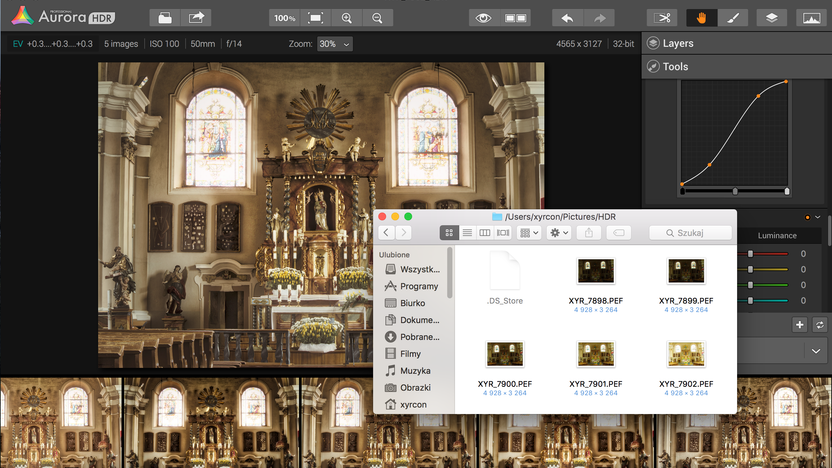The height and width of the screenshot is (468, 832).
Task: Open image button in Aurora toolbar
Action: coord(165,18)
